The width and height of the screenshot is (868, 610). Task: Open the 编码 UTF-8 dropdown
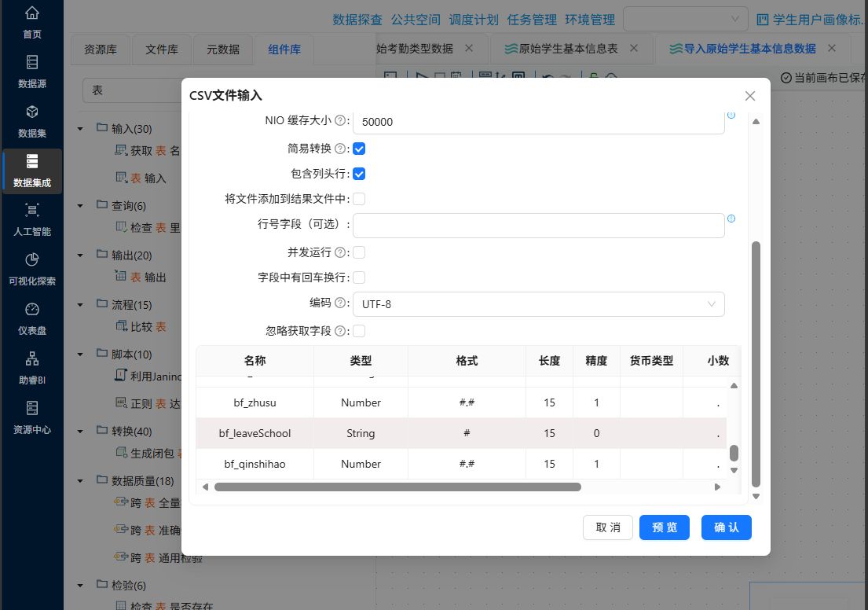click(539, 304)
